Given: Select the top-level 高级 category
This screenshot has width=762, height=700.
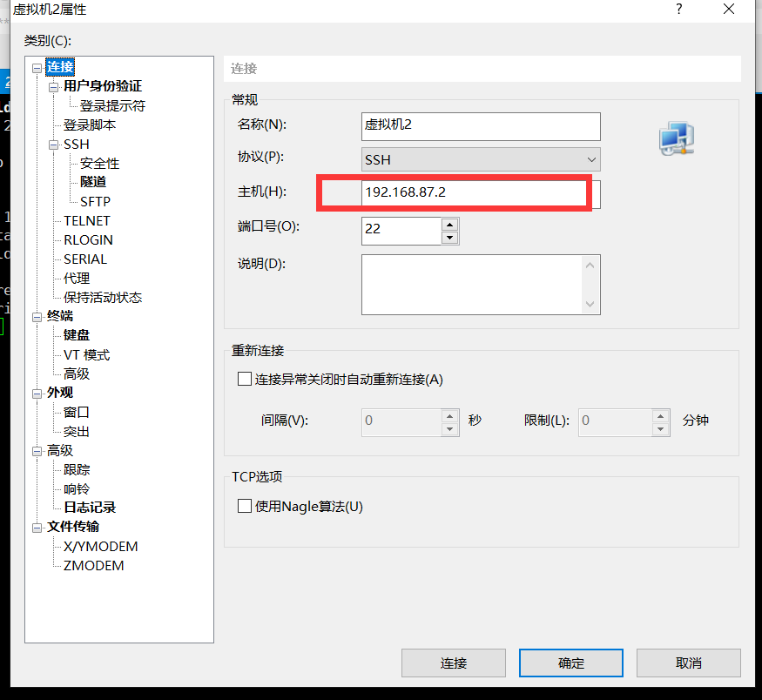Looking at the screenshot, I should [x=60, y=451].
